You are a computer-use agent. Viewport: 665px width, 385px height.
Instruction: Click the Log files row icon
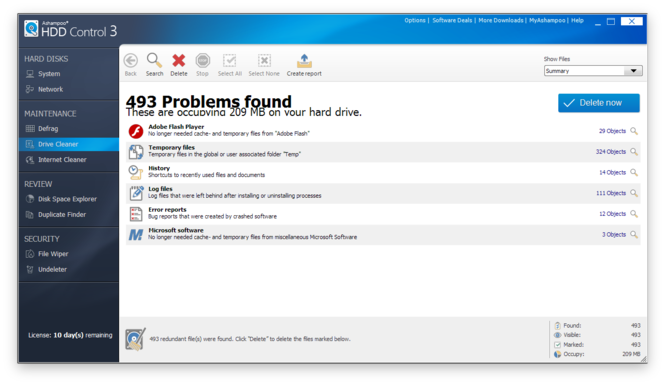coord(136,193)
